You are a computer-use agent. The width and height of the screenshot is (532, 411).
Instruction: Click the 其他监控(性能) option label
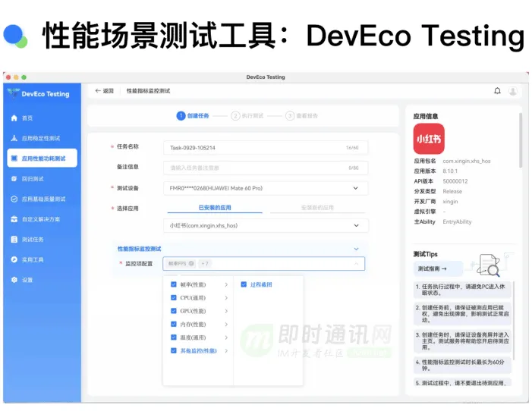coord(199,351)
